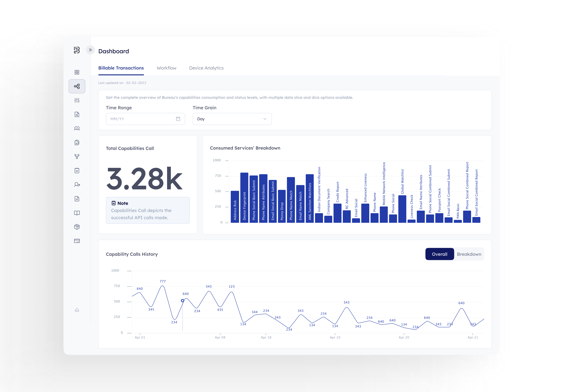Screen dimensions: 563x392
Task: Open the sliders settings sidebar icon
Action: tap(77, 100)
